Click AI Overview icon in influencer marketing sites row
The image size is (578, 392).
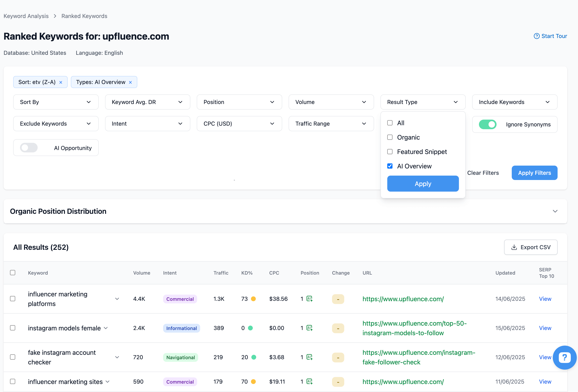[309, 381]
